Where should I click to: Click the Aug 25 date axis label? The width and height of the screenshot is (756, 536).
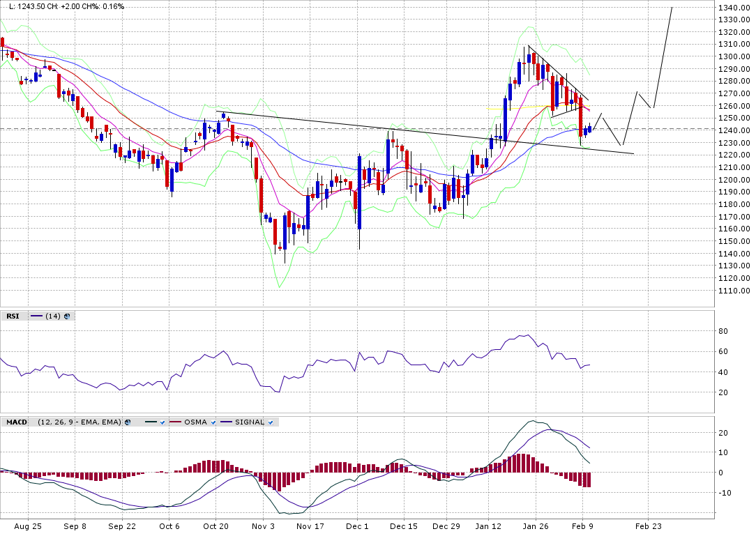click(28, 526)
